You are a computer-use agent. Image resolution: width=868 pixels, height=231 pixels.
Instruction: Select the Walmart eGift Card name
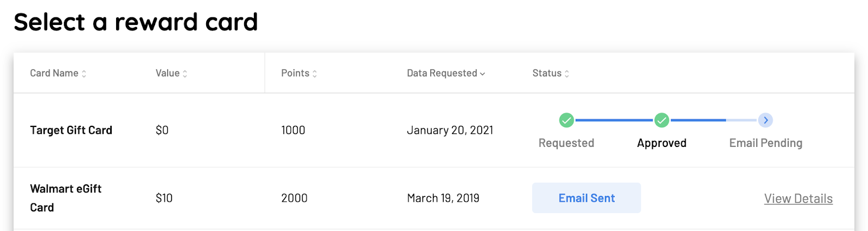[x=66, y=198]
